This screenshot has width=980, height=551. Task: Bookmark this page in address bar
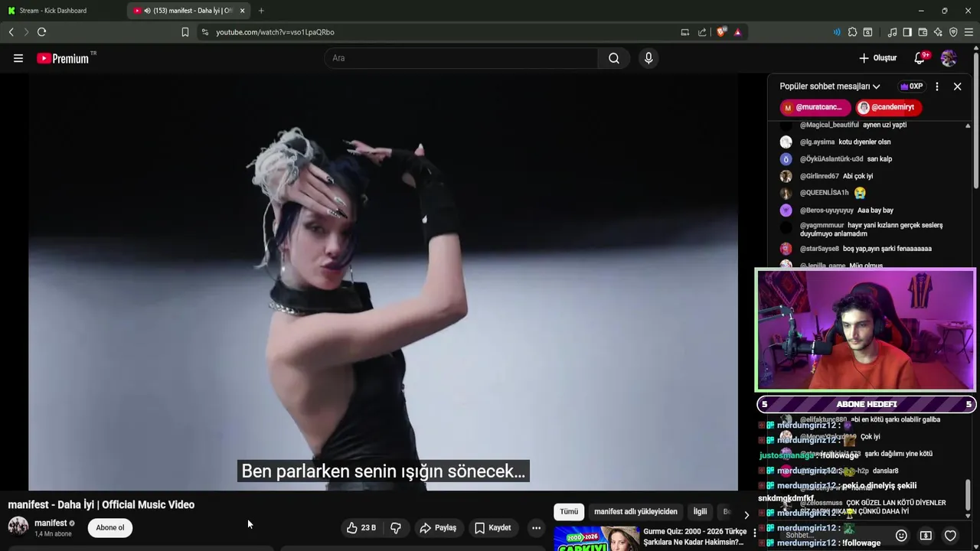click(185, 32)
